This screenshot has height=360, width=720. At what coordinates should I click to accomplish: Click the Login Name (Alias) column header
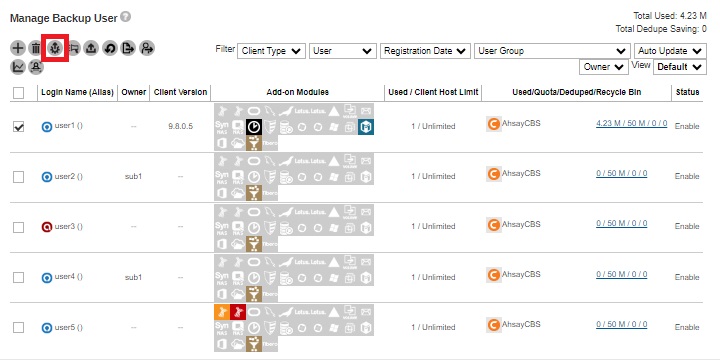click(77, 92)
